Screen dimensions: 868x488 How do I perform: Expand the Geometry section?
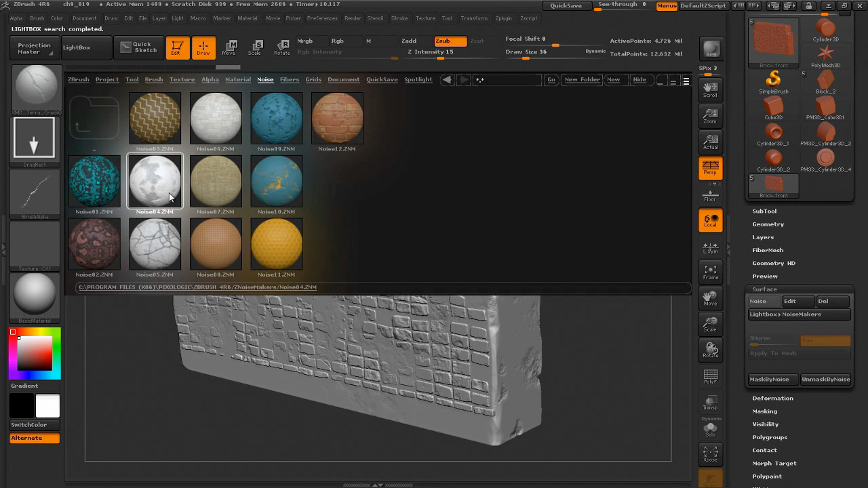point(768,224)
